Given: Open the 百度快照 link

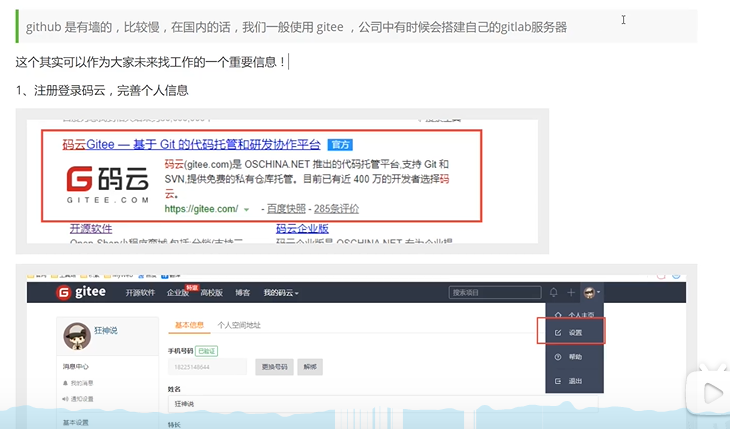Looking at the screenshot, I should click(286, 209).
